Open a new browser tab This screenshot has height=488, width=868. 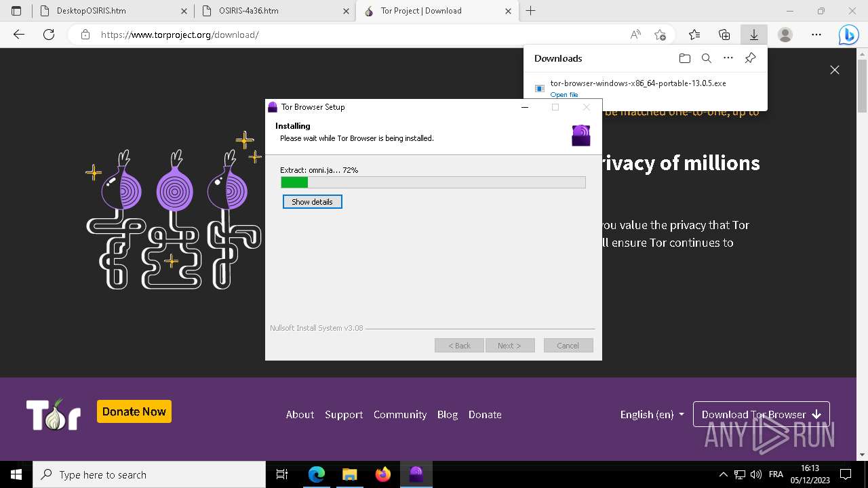[x=531, y=11]
